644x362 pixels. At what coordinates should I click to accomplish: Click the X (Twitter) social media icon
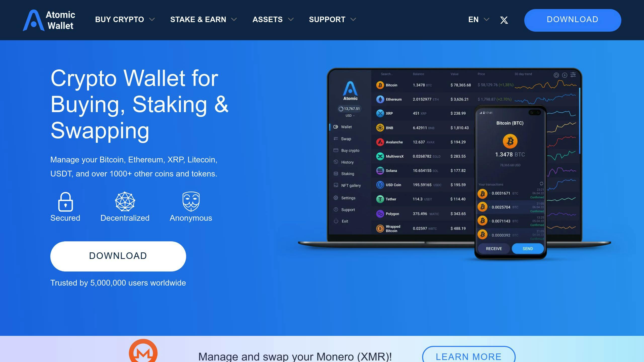[504, 20]
